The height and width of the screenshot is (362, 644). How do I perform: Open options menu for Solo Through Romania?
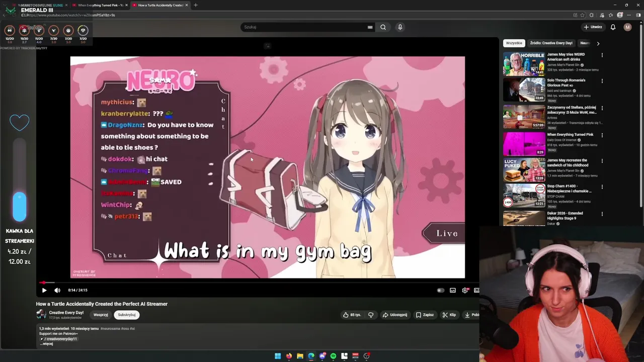point(602,81)
